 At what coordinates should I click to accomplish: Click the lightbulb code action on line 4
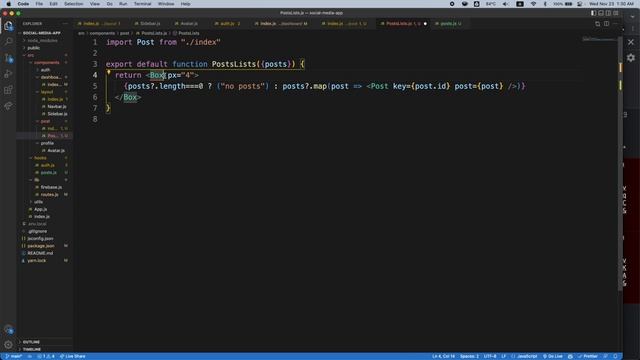[109, 73]
